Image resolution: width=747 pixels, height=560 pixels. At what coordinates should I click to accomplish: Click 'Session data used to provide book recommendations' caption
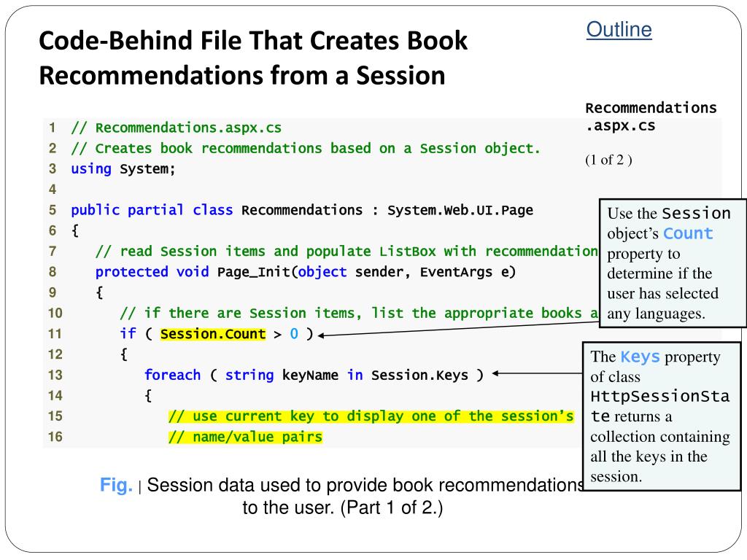pos(366,485)
